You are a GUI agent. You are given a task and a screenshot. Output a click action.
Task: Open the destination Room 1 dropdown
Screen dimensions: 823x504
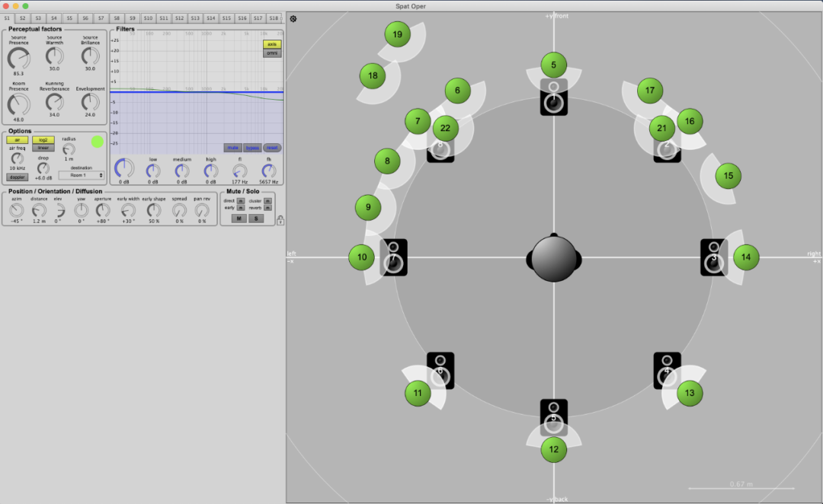[81, 175]
